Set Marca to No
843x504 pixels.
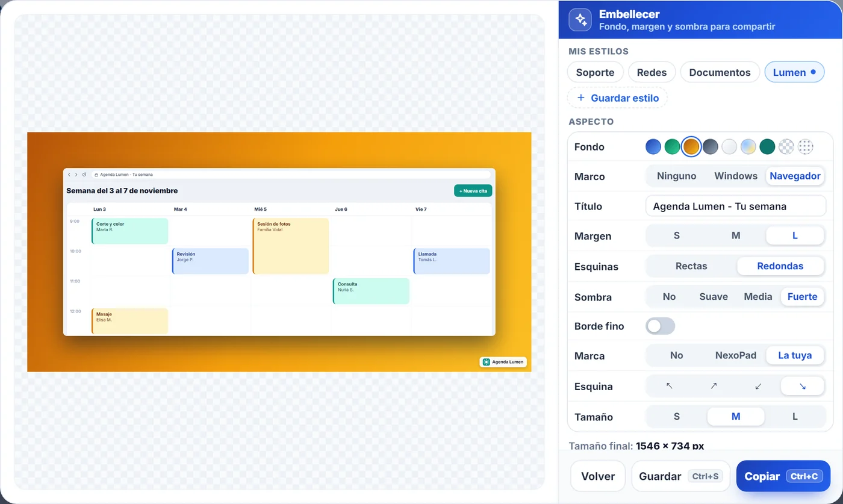pos(677,355)
